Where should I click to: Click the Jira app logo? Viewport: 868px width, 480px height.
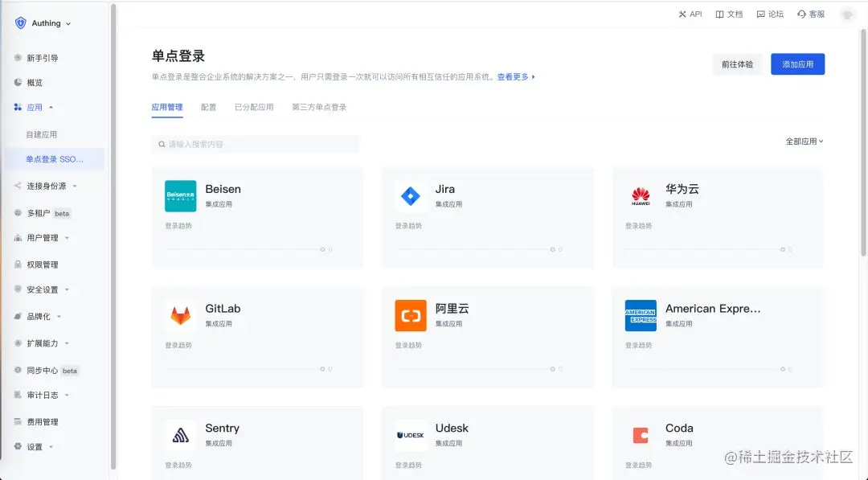[x=411, y=196]
